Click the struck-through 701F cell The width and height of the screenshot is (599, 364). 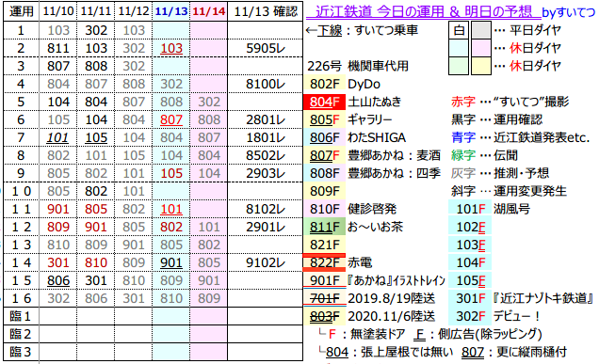click(x=324, y=298)
